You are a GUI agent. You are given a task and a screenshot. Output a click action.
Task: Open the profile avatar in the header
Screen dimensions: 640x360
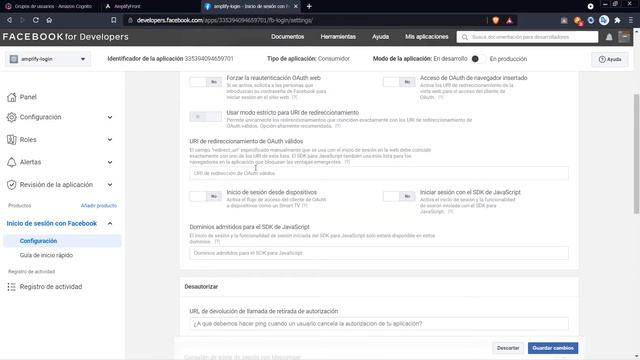pos(624,37)
